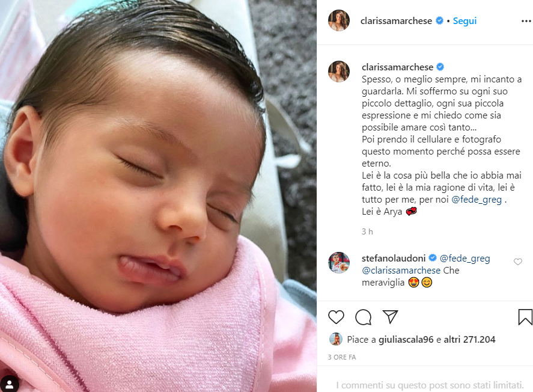The height and width of the screenshot is (392, 533).
Task: Click the 3 ORE FA timestamp
Action: [342, 357]
